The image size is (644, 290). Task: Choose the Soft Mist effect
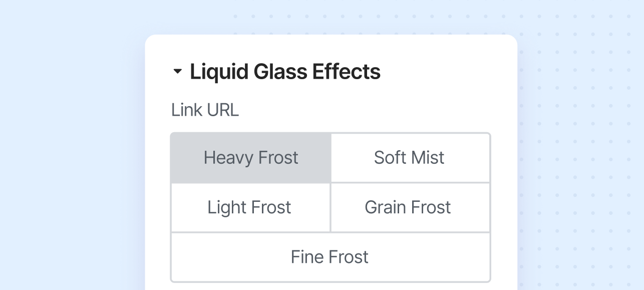click(x=409, y=158)
